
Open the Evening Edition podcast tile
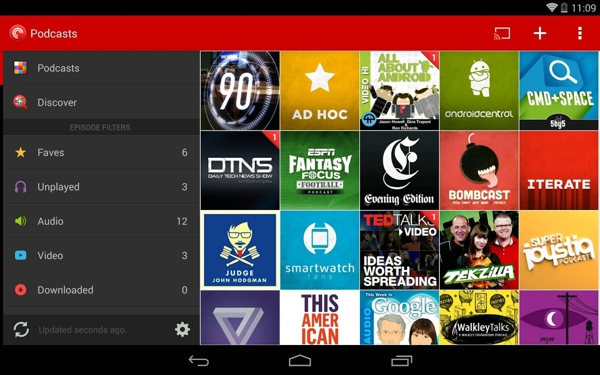[399, 170]
